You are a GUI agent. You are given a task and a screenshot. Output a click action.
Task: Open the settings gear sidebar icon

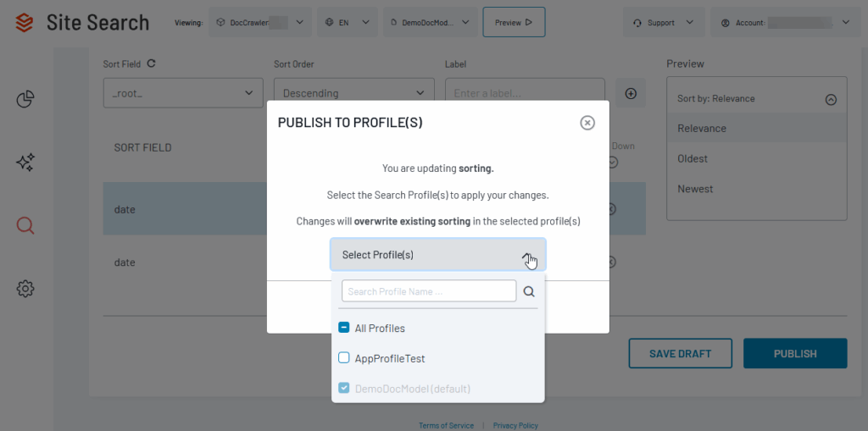[25, 289]
